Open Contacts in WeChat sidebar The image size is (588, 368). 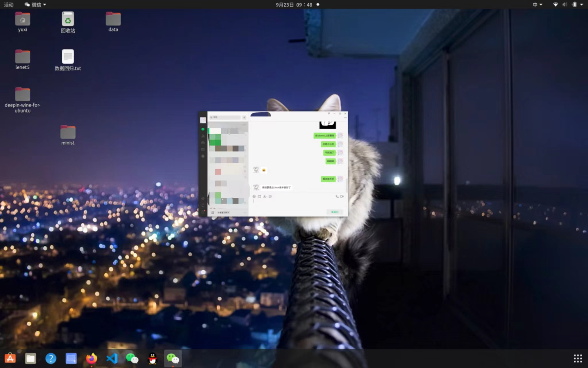(x=203, y=136)
